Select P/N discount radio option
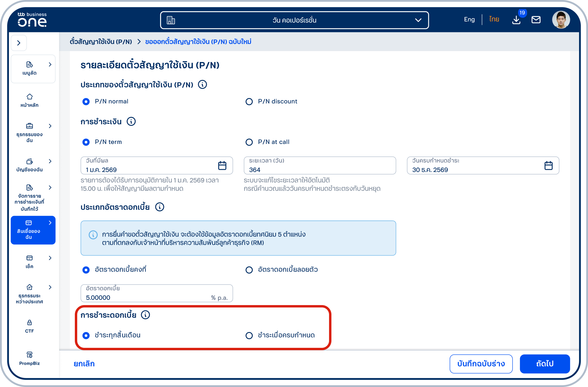 (x=249, y=101)
